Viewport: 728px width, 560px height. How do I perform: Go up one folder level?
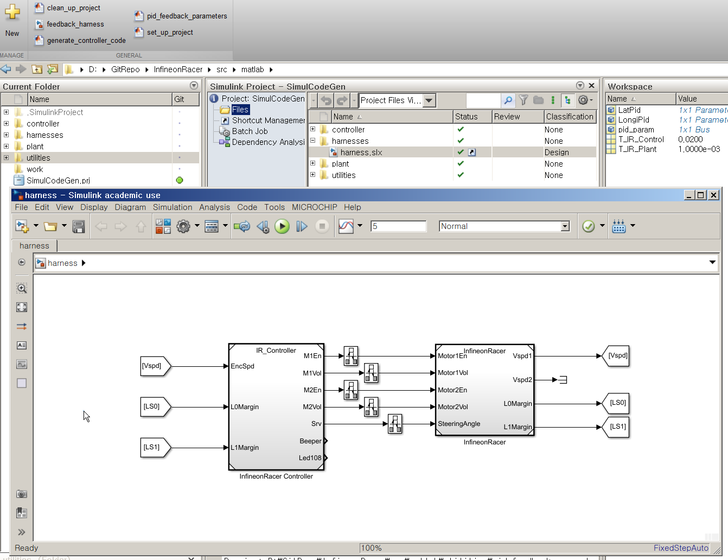coord(37,69)
